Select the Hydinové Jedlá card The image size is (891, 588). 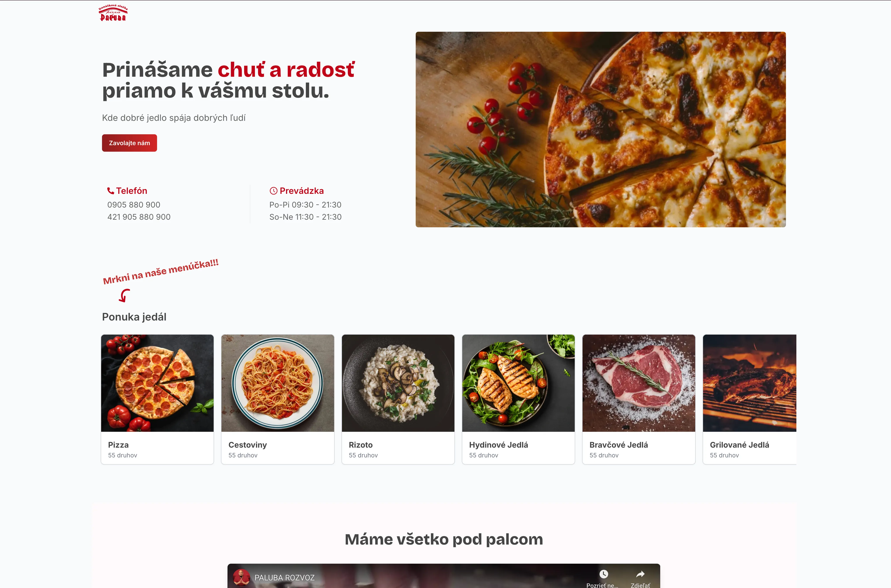[518, 399]
